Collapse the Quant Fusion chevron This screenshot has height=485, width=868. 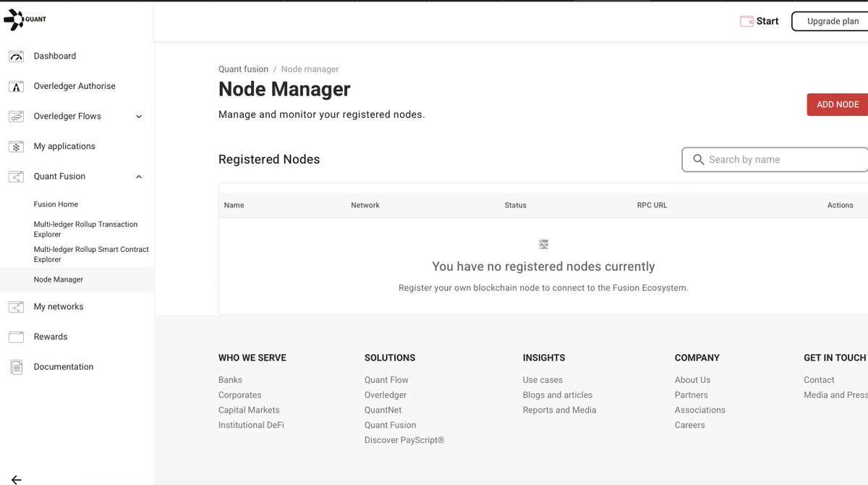point(139,177)
